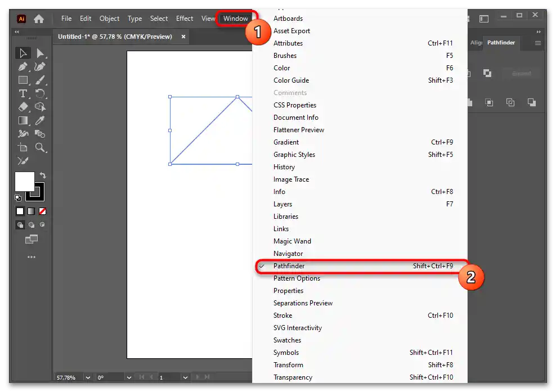Choose Stroke from Window menu
The image size is (556, 392).
point(361,316)
